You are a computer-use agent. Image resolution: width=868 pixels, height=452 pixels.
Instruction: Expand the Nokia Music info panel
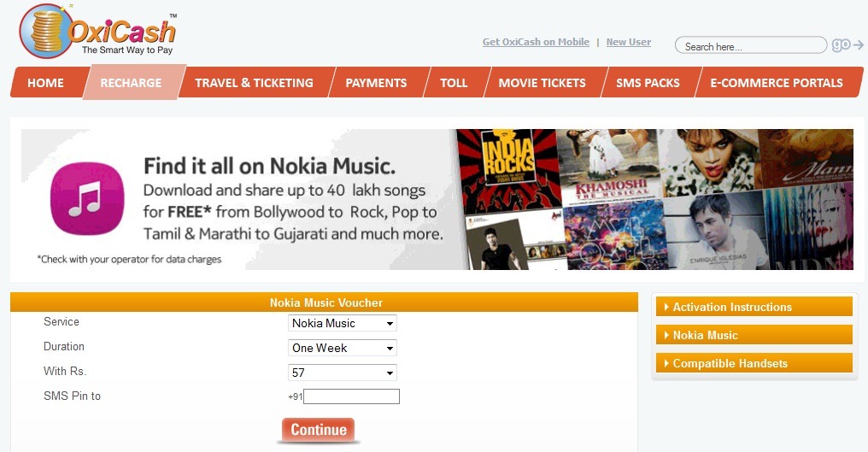click(x=754, y=335)
